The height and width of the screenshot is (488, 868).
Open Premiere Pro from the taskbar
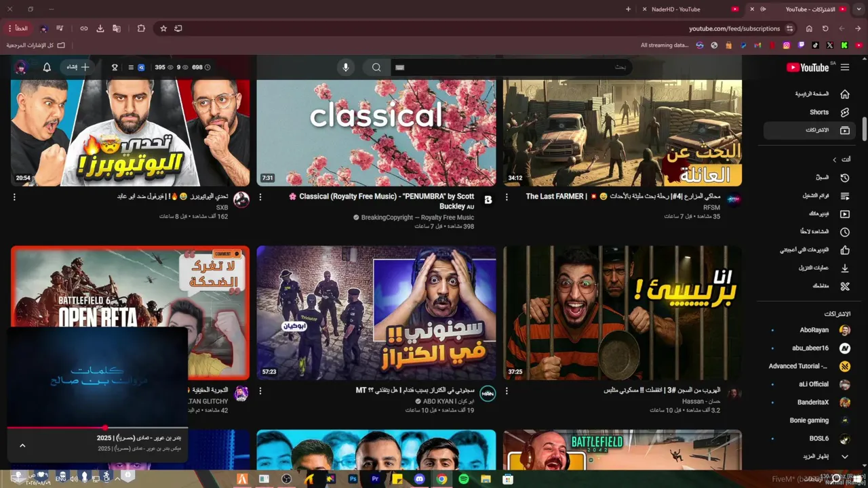tap(375, 479)
